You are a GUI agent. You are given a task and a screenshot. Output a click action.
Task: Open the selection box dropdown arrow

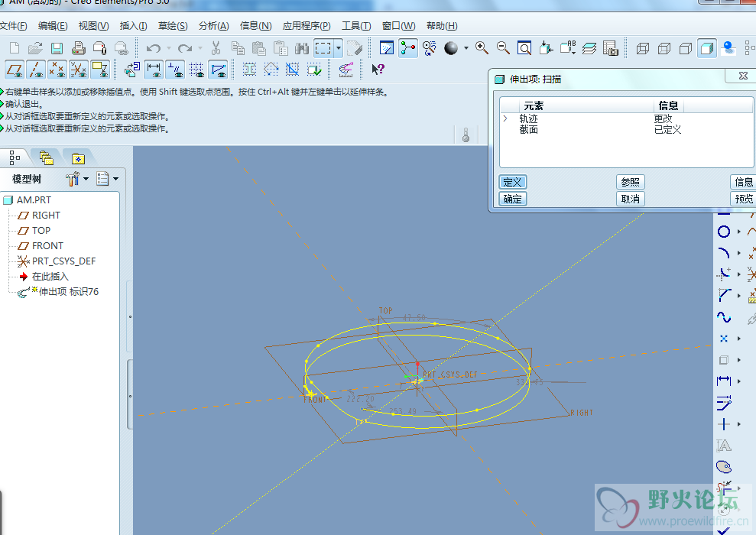[x=339, y=48]
